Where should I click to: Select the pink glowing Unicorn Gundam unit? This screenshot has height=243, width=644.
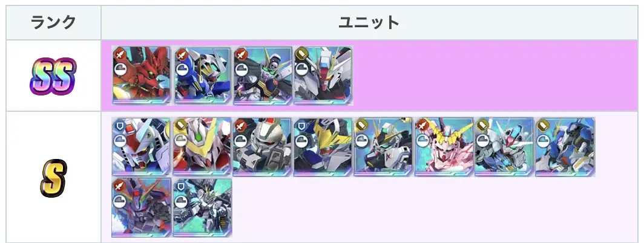444,147
